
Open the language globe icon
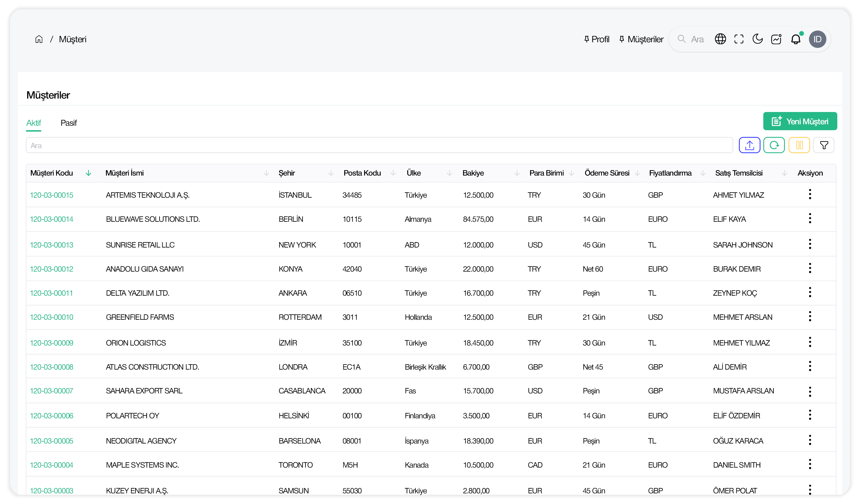[720, 39]
